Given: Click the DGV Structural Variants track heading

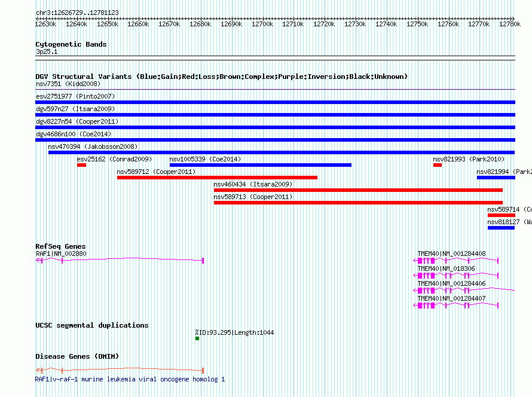Looking at the screenshot, I should (x=222, y=77).
